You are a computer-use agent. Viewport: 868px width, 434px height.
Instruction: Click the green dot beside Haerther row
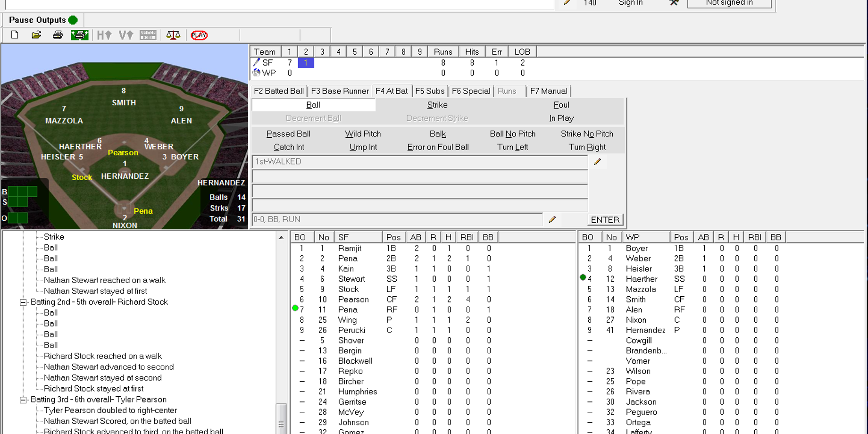pyautogui.click(x=583, y=277)
